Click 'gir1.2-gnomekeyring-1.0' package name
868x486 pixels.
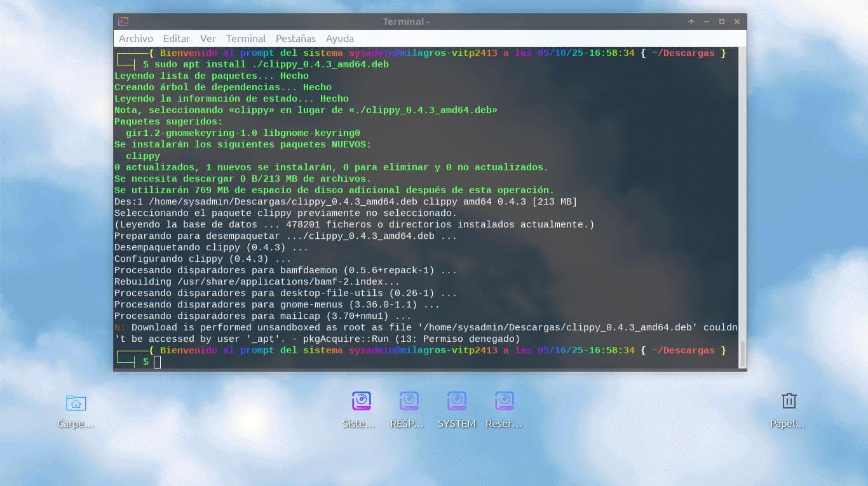click(191, 133)
